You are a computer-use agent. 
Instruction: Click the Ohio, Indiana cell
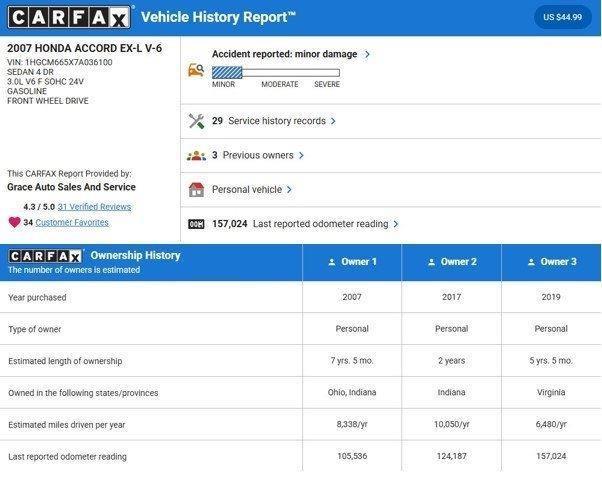tap(352, 393)
